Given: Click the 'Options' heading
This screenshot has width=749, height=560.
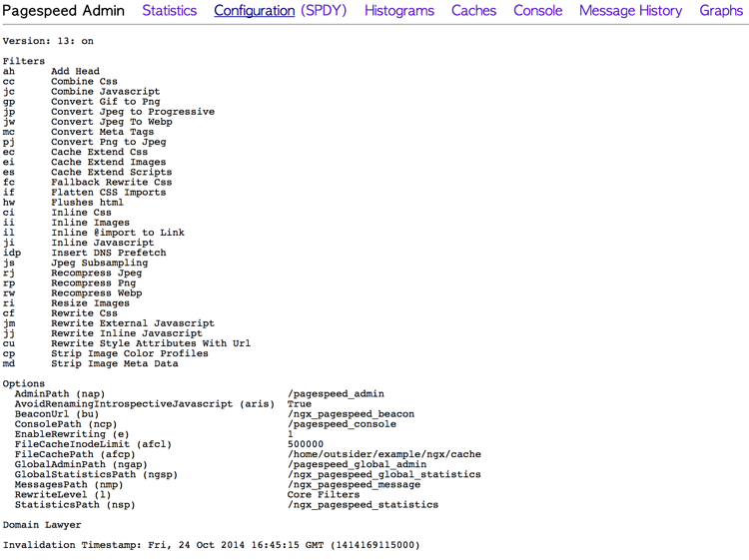Looking at the screenshot, I should [x=23, y=384].
